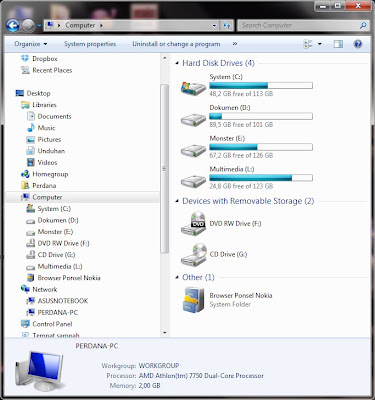Open the Music library

click(41, 128)
